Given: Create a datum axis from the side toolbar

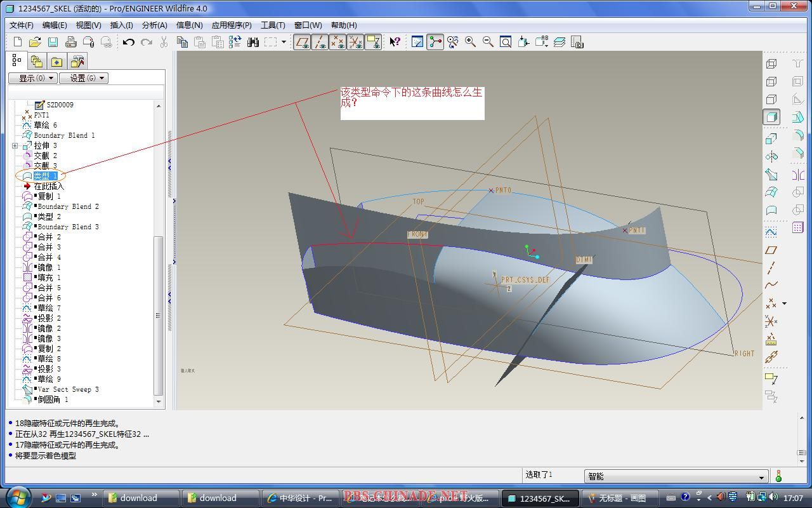Looking at the screenshot, I should (x=771, y=268).
